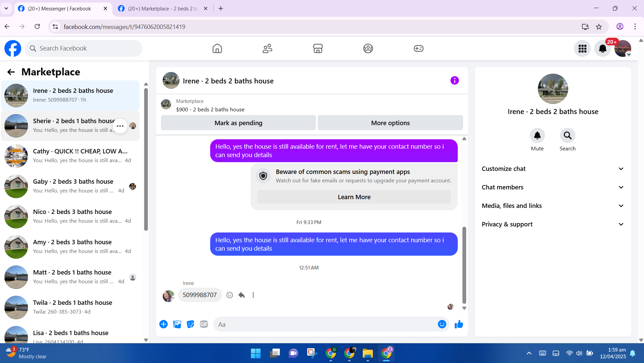644x363 pixels.
Task: Click the large listing photo in info panel
Action: [x=553, y=89]
